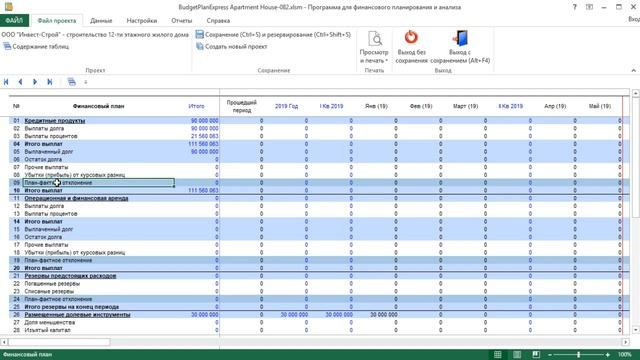Click the new project document icon

pyautogui.click(x=200, y=47)
